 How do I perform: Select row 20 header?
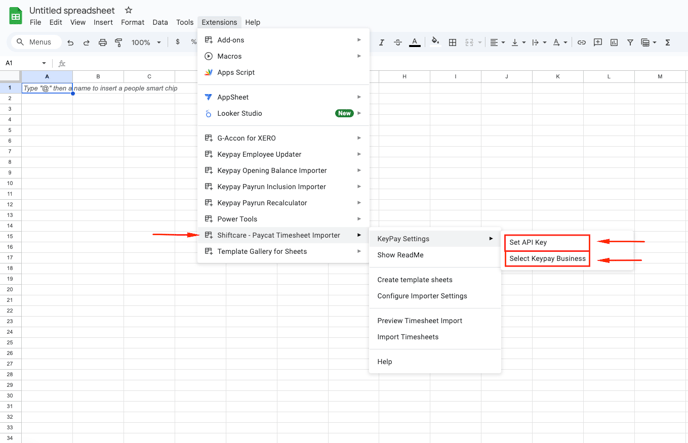[10, 289]
